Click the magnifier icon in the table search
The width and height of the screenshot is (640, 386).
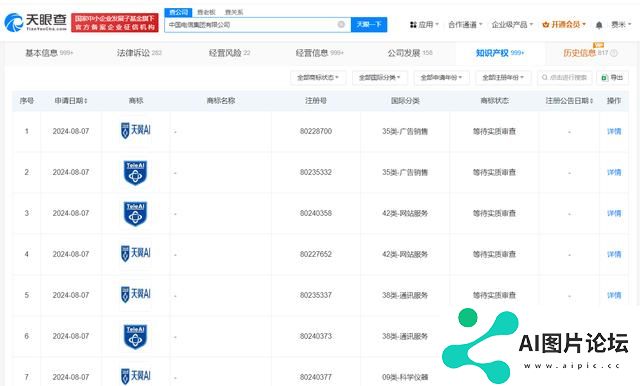544,78
